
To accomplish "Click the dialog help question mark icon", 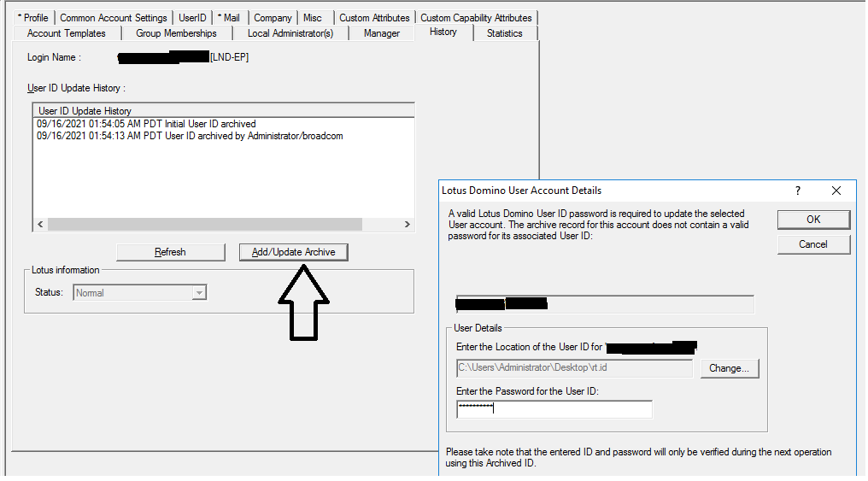I will click(798, 191).
